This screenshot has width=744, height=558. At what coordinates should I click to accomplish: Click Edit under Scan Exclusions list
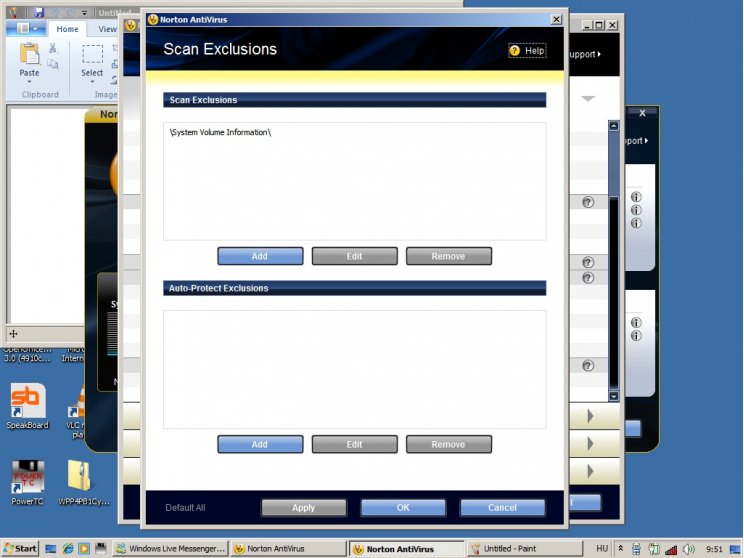(x=354, y=256)
